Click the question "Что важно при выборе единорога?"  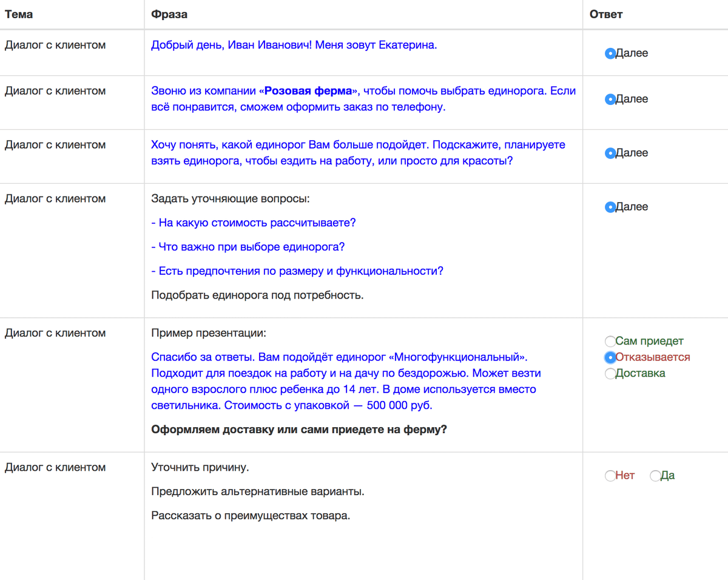click(248, 248)
